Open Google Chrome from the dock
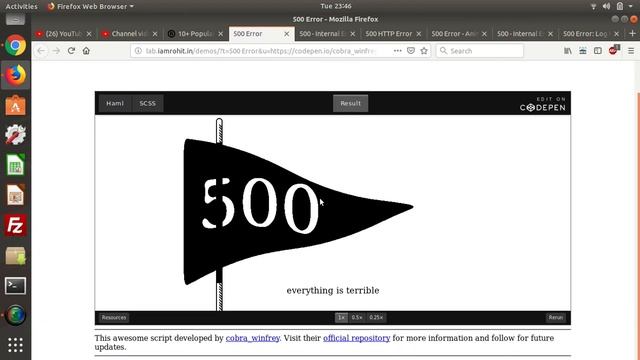The height and width of the screenshot is (360, 640). [x=16, y=45]
